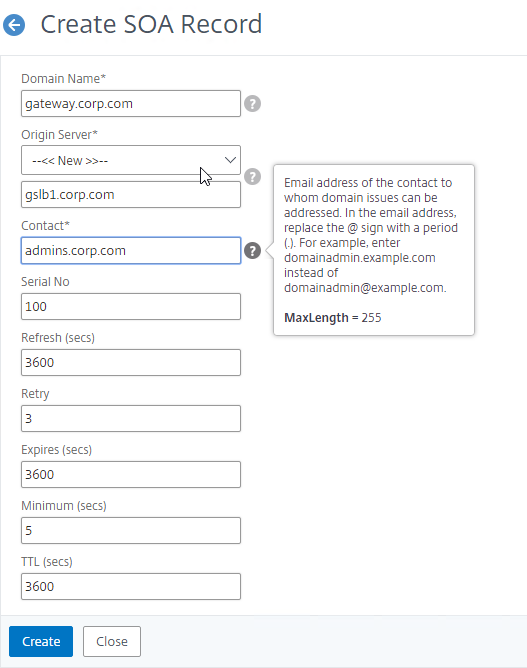Click the Create SOA Record heading
Viewport: 527px width, 668px height.
tap(151, 24)
